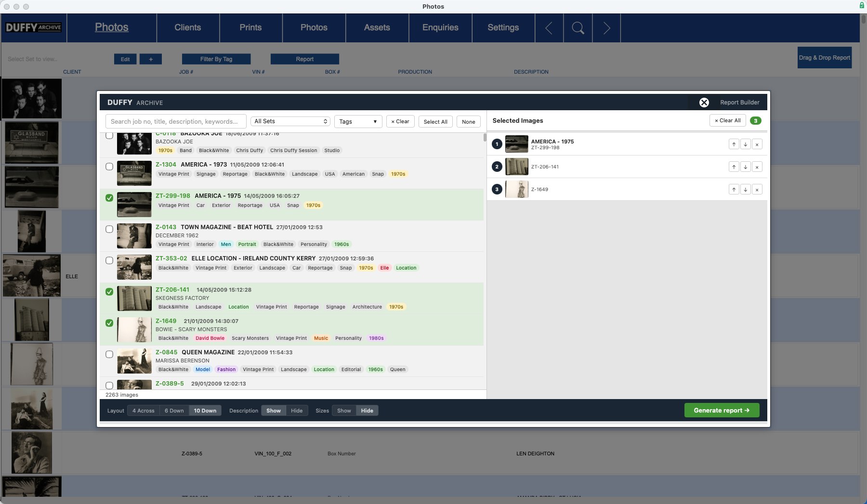Go back with the left chevron in the nav bar
Viewport: 867px width, 504px height.
[549, 28]
